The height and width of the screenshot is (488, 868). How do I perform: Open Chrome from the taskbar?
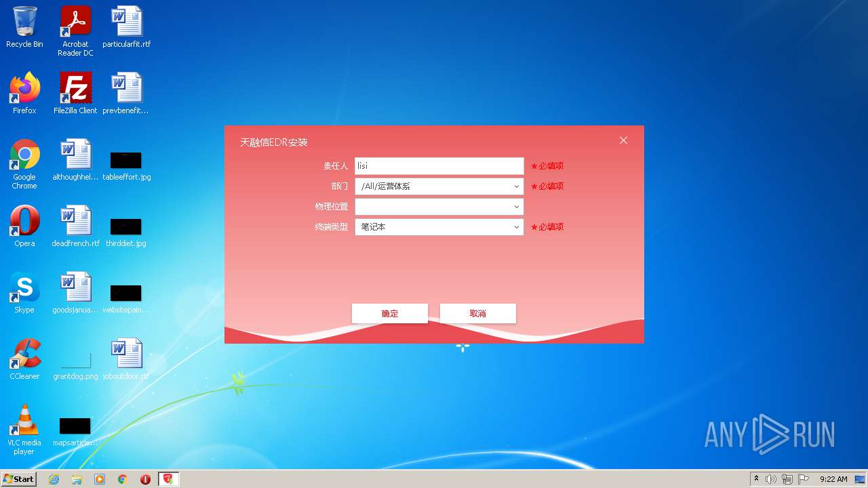[123, 479]
